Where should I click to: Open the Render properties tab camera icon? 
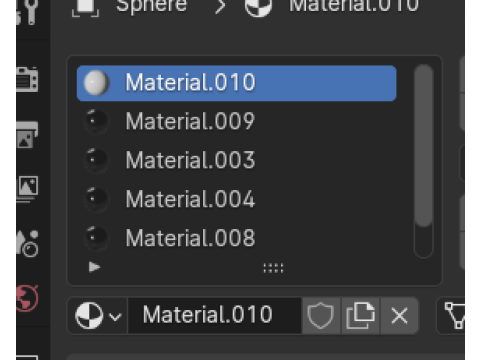[x=27, y=79]
